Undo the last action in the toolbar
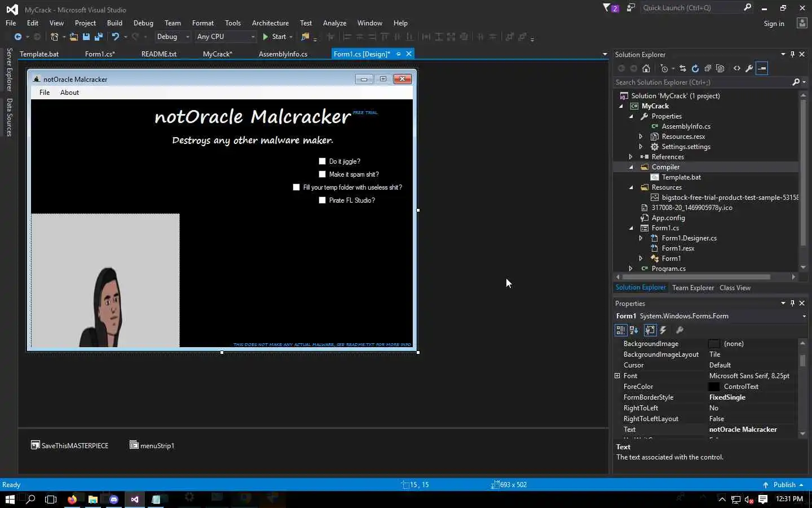The width and height of the screenshot is (812, 508). (x=116, y=37)
